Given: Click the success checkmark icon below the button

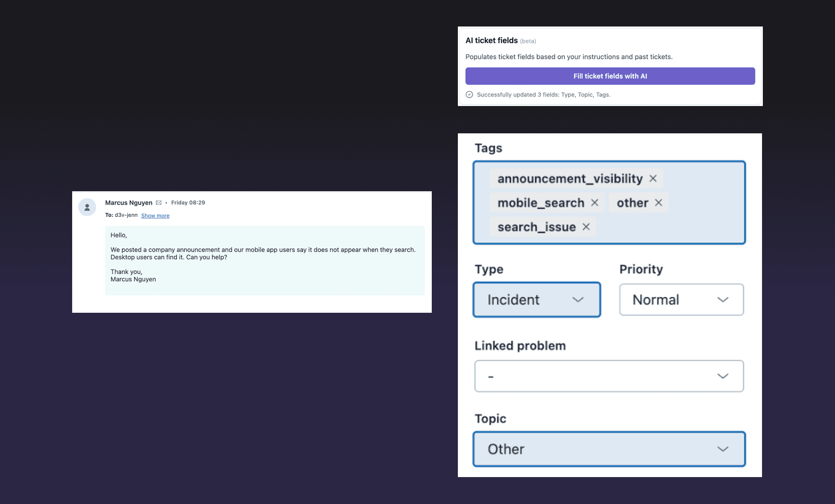Looking at the screenshot, I should 470,94.
